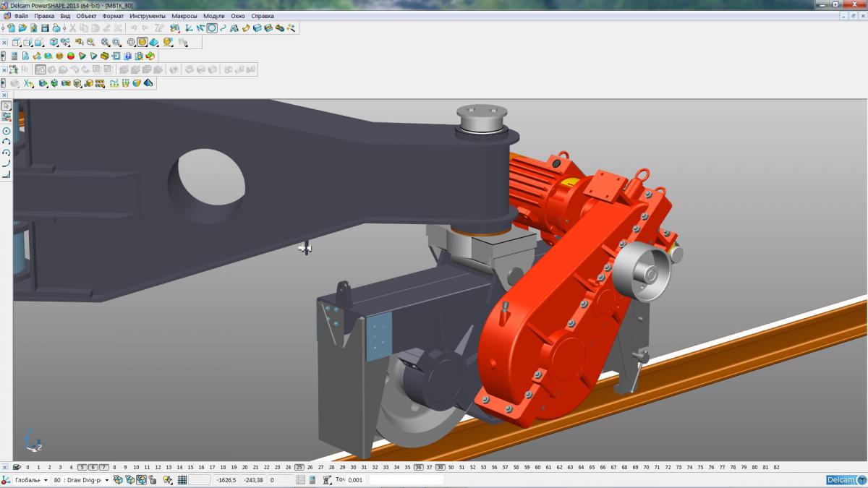
Task: Open a model with folder icon
Action: point(22,28)
